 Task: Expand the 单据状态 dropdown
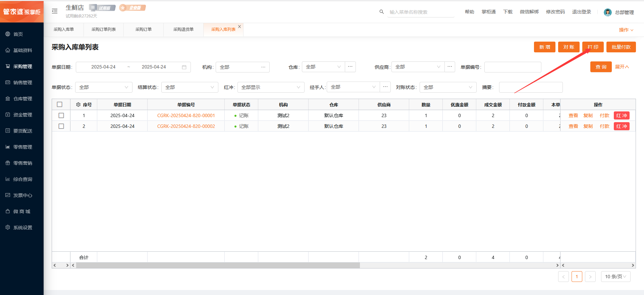click(x=104, y=87)
